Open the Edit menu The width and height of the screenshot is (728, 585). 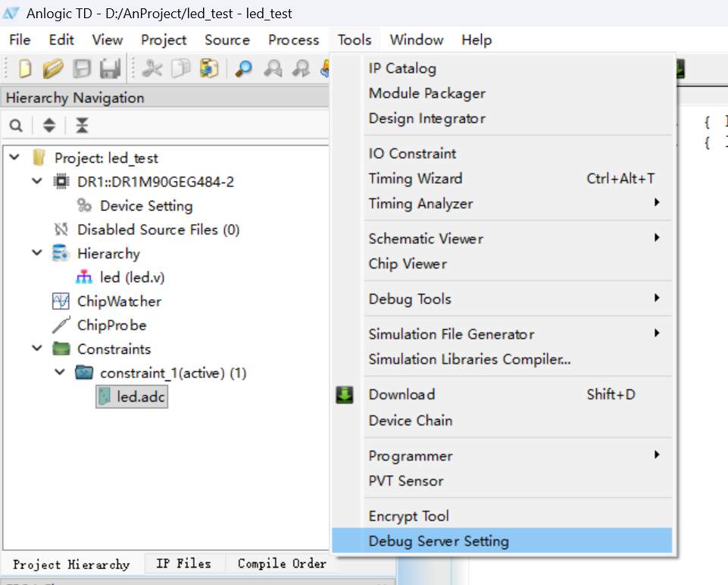[x=61, y=40]
